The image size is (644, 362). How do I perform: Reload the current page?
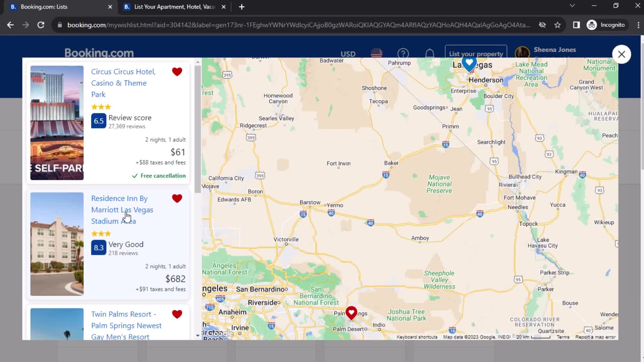point(41,25)
